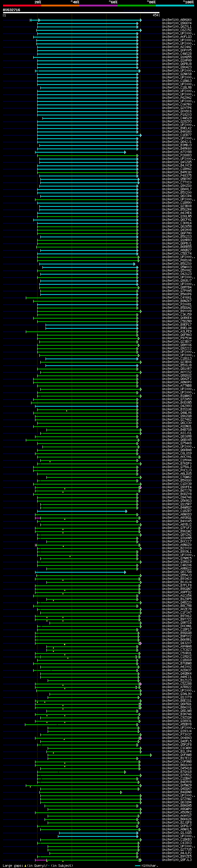This screenshot has width=197, height=868.
Task: Click the cyan ~100% identity legend segment
Action: point(175,6)
